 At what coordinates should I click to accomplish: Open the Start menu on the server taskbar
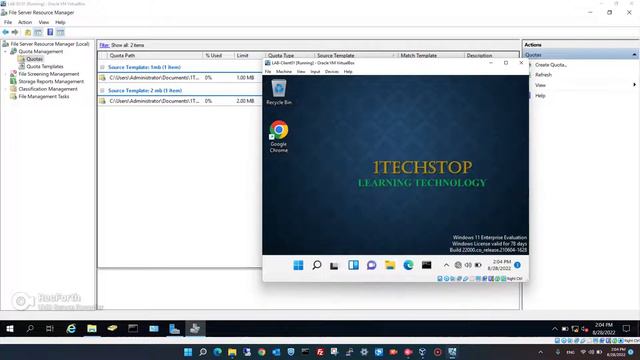[10, 329]
